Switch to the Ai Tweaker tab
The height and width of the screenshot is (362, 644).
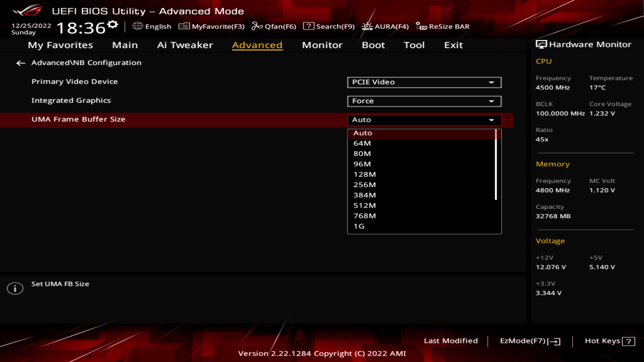(x=185, y=45)
